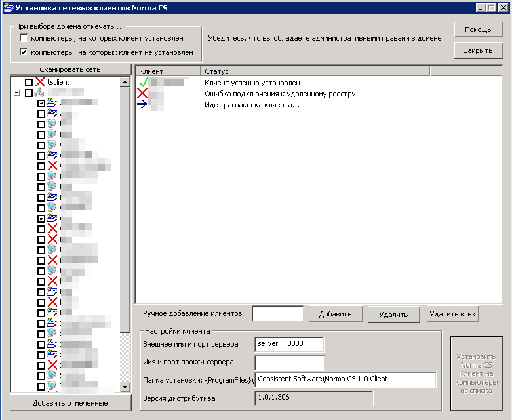Click the tree vertical scrollbar thumb
The width and height of the screenshot is (512, 420).
125,210
